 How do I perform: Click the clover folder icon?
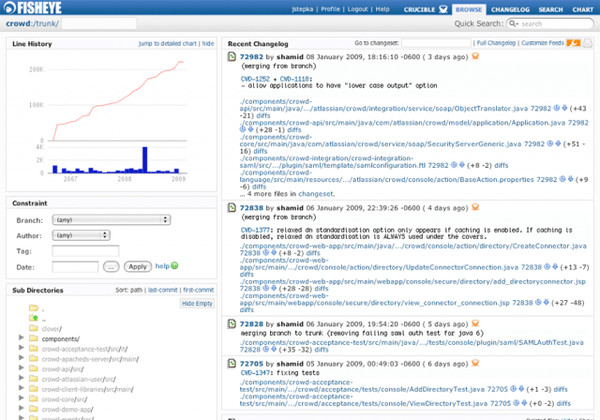pos(36,326)
